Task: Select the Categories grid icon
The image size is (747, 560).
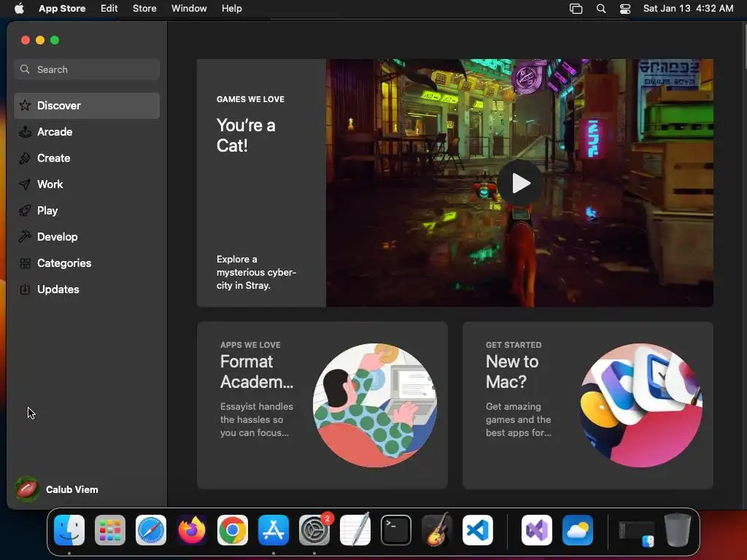Action: [x=25, y=262]
